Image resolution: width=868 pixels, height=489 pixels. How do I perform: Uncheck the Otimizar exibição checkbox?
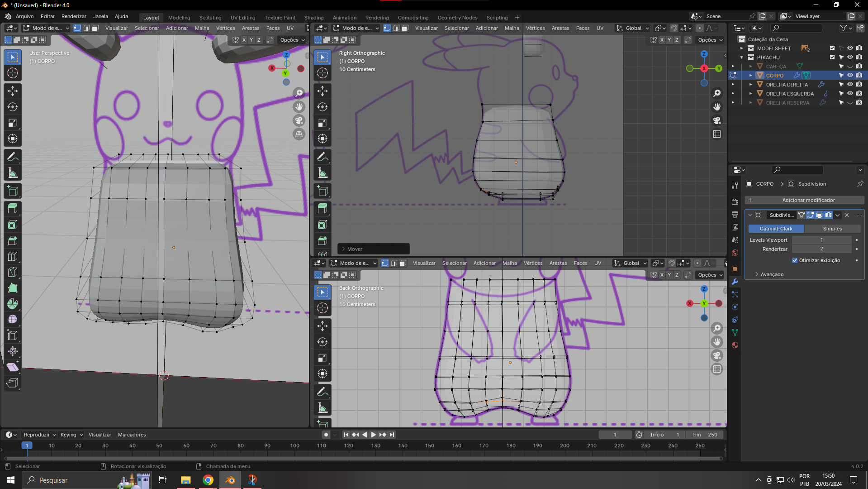tap(795, 260)
